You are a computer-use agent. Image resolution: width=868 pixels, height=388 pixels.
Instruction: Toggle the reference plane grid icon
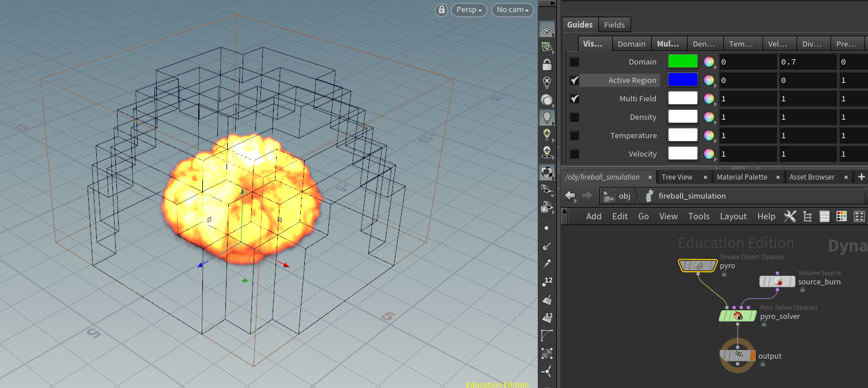(547, 29)
